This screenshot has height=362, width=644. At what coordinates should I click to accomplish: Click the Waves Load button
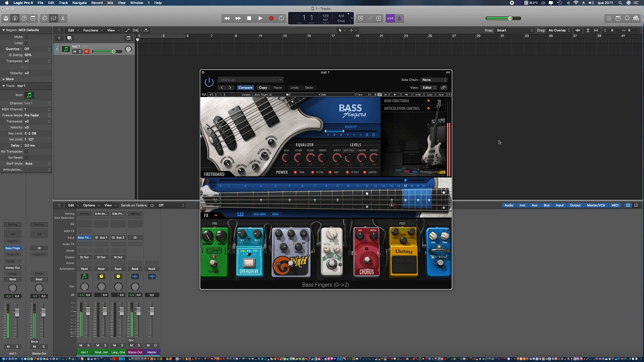coord(430,95)
